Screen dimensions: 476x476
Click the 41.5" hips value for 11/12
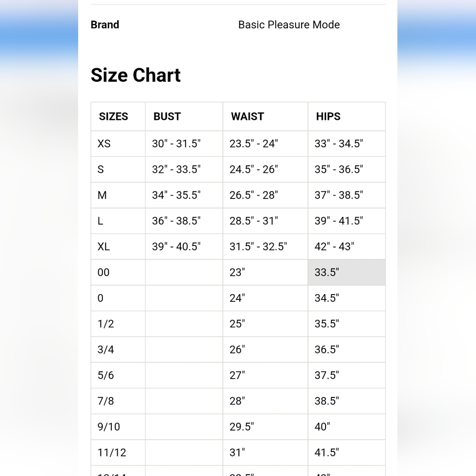point(327,453)
